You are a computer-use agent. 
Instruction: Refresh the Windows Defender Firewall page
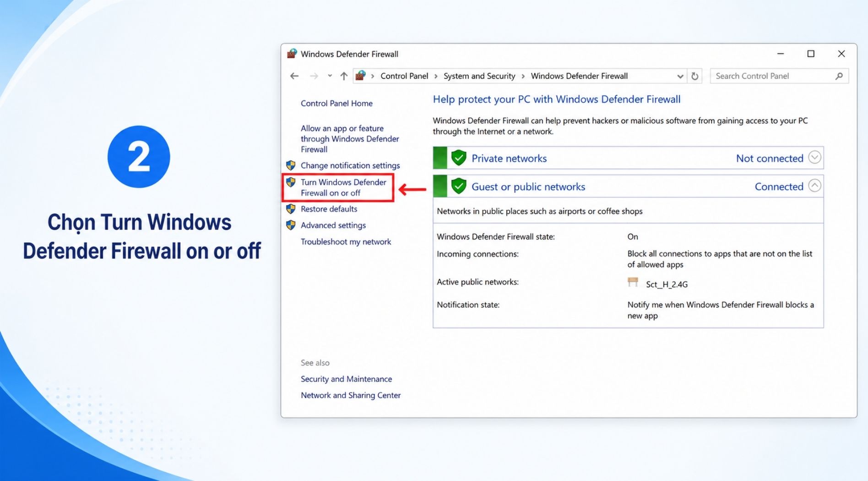pos(695,76)
